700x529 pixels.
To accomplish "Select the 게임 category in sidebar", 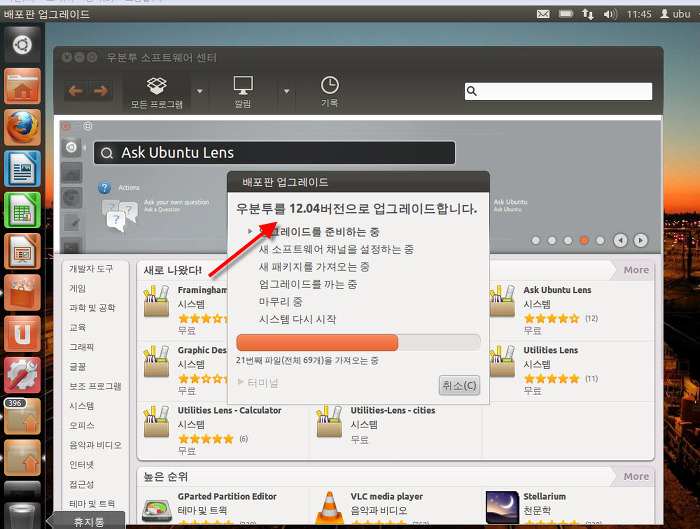I will click(x=78, y=288).
